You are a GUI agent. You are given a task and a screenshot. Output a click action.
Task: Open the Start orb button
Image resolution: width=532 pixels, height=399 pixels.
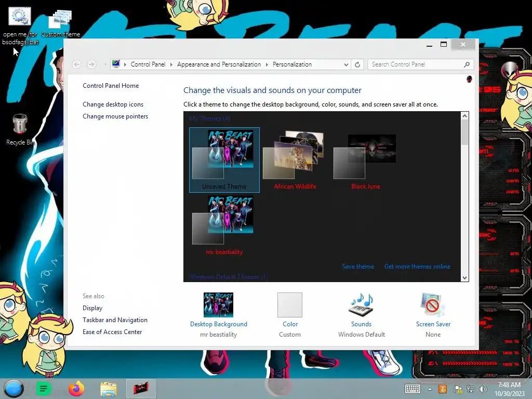[14, 389]
